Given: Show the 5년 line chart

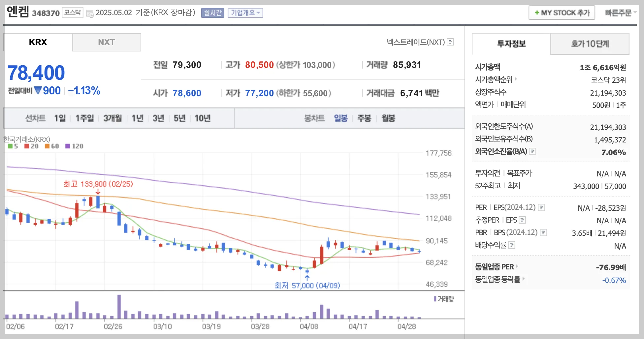Looking at the screenshot, I should click(x=179, y=118).
